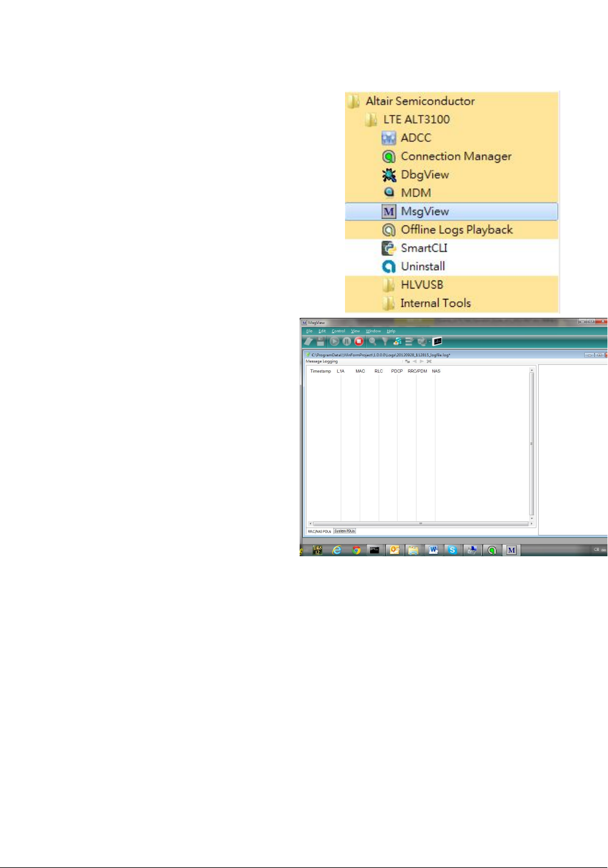
Task: Click the RRC/PDM column header
Action: tap(418, 371)
